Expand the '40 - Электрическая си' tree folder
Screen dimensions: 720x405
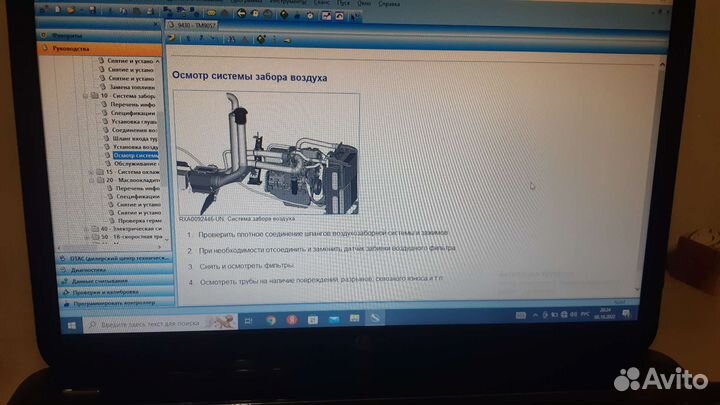coord(86,229)
